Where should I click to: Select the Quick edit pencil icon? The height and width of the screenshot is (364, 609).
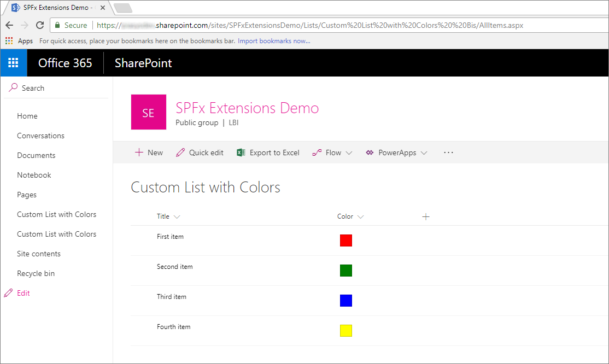[180, 152]
